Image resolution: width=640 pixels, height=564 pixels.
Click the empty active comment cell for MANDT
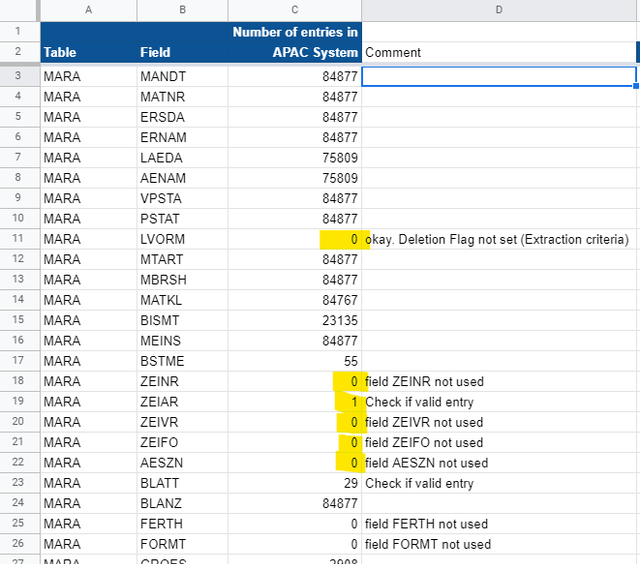[498, 76]
